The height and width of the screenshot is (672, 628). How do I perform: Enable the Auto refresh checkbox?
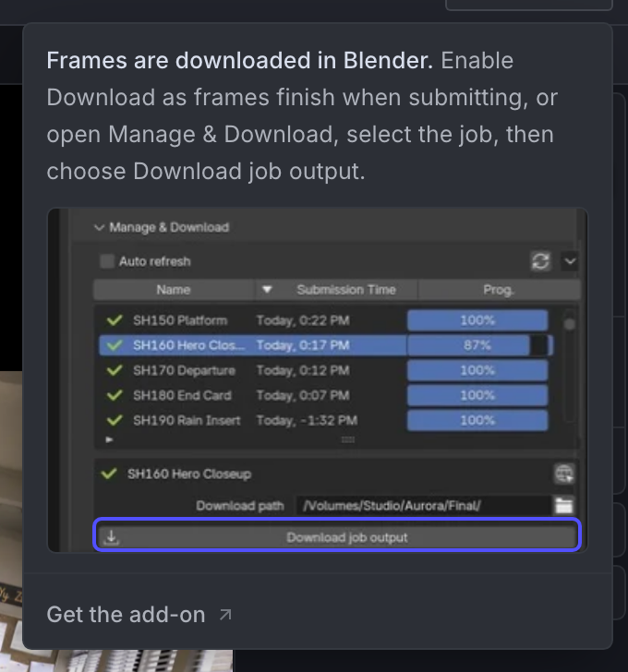[107, 261]
